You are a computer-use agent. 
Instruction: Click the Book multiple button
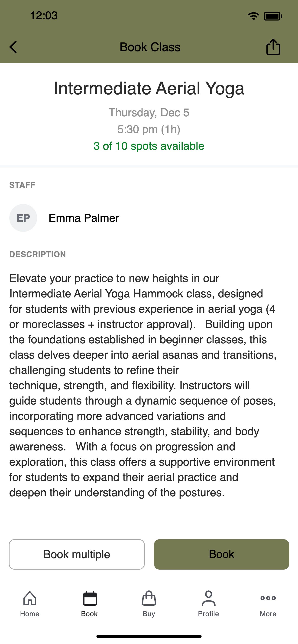click(x=77, y=554)
